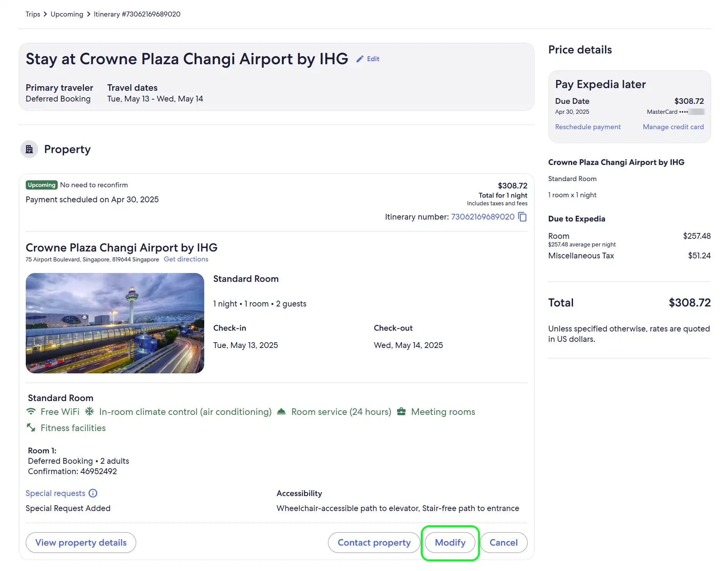
Task: Click the Fitness facilities dumbbell icon
Action: [x=31, y=428]
